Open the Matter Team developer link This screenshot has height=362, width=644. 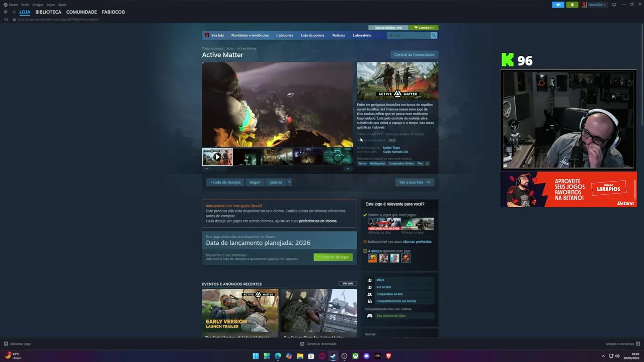tap(391, 148)
